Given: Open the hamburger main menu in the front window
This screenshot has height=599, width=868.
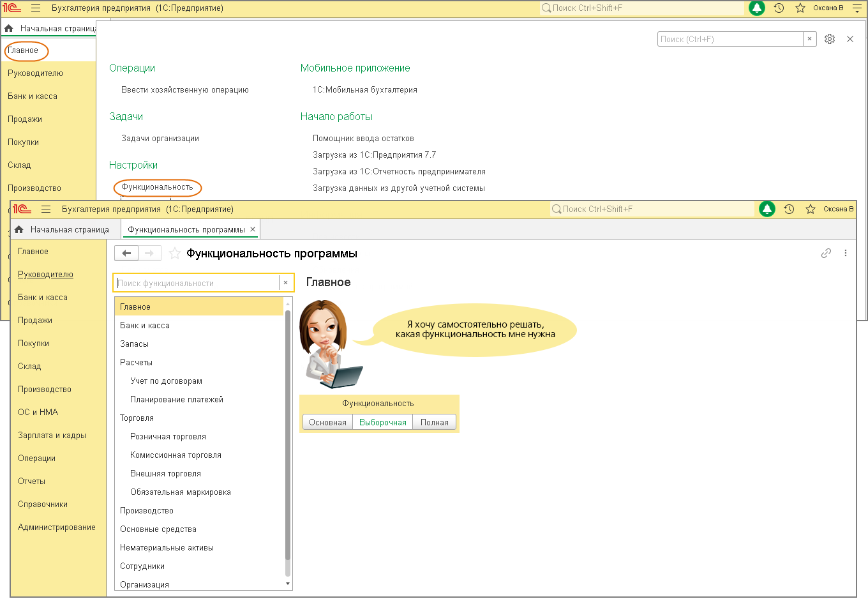Looking at the screenshot, I should point(46,209).
